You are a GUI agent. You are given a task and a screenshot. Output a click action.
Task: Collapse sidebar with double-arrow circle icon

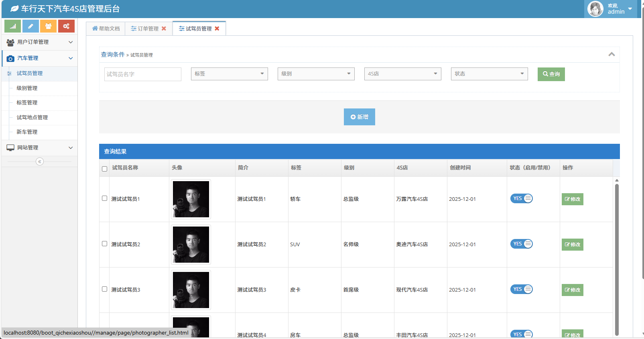[x=39, y=161]
